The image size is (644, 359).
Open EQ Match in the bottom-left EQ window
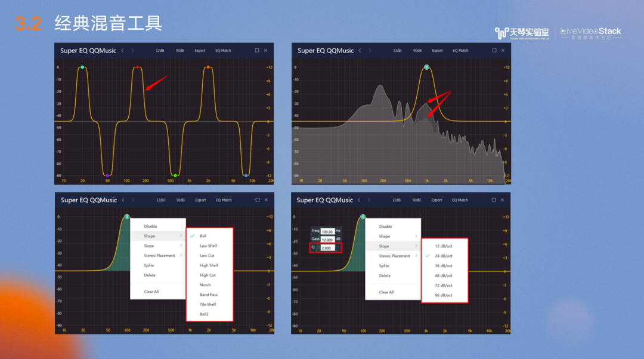(x=224, y=200)
